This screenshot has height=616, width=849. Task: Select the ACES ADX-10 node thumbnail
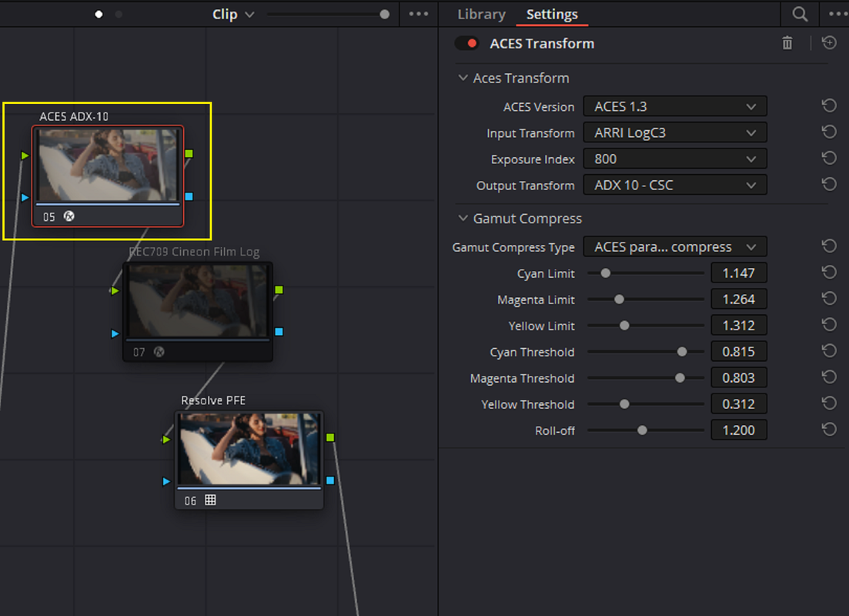coord(107,166)
